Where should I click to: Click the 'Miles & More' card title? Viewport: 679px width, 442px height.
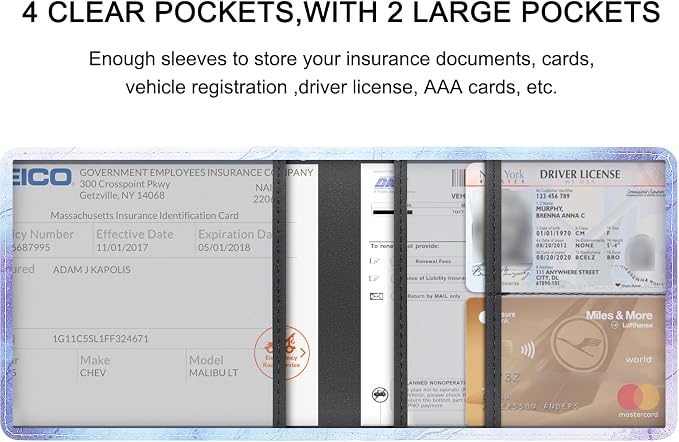tap(619, 315)
